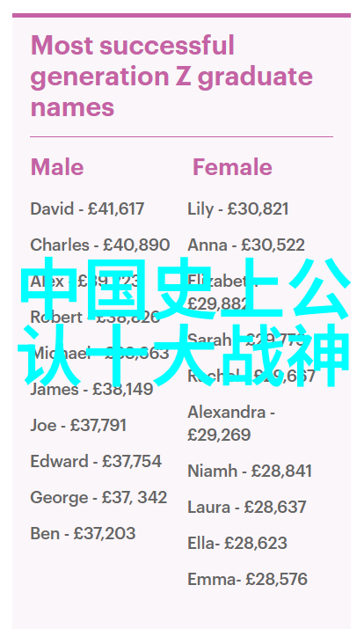The width and height of the screenshot is (364, 629).
Task: Click the James - £38,149 entry
Action: coord(91,389)
